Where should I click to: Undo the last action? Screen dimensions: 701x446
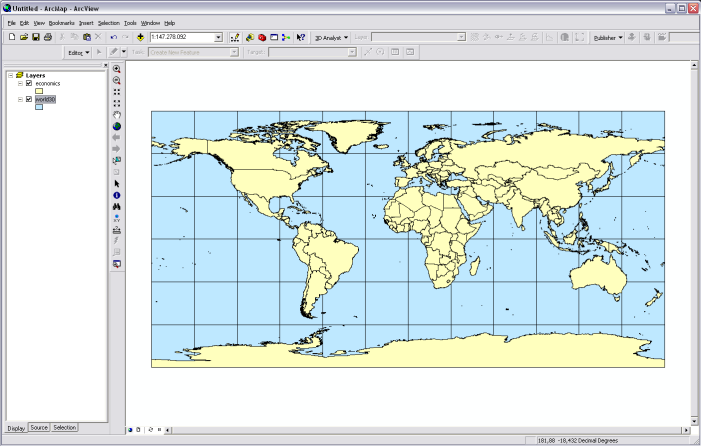click(114, 37)
